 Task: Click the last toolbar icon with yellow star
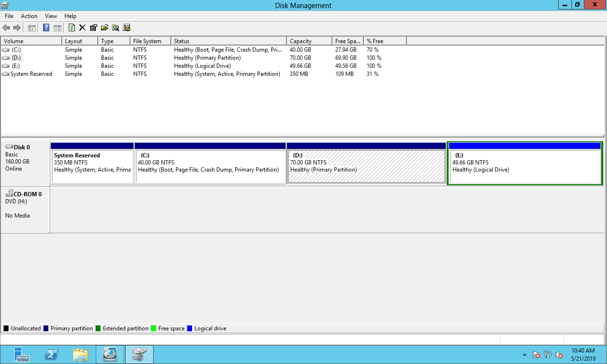(127, 28)
